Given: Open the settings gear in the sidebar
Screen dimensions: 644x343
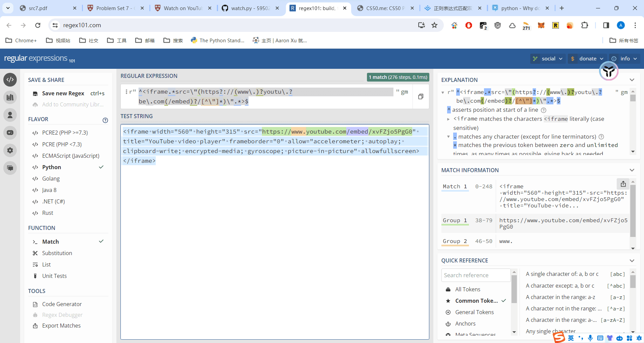Looking at the screenshot, I should [10, 150].
